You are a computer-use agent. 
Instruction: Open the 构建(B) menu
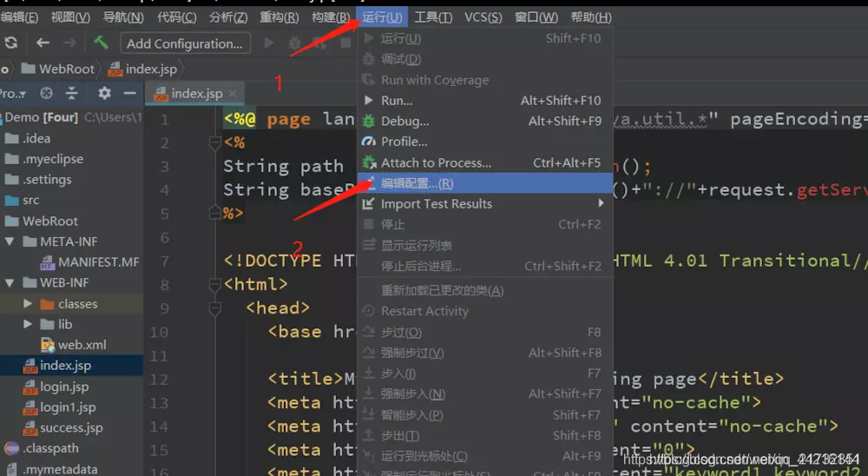tap(331, 17)
